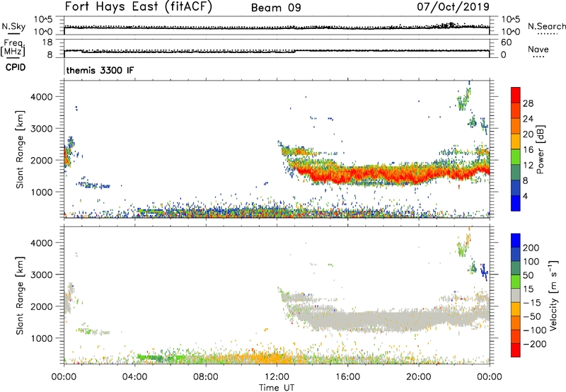Click the '12' Power color bar label
The height and width of the screenshot is (392, 566).
(x=528, y=166)
